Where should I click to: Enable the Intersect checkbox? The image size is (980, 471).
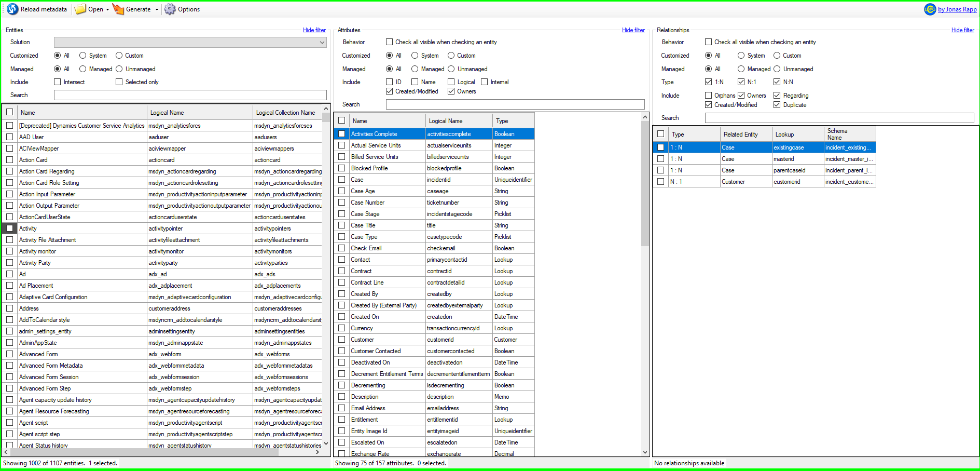point(58,82)
